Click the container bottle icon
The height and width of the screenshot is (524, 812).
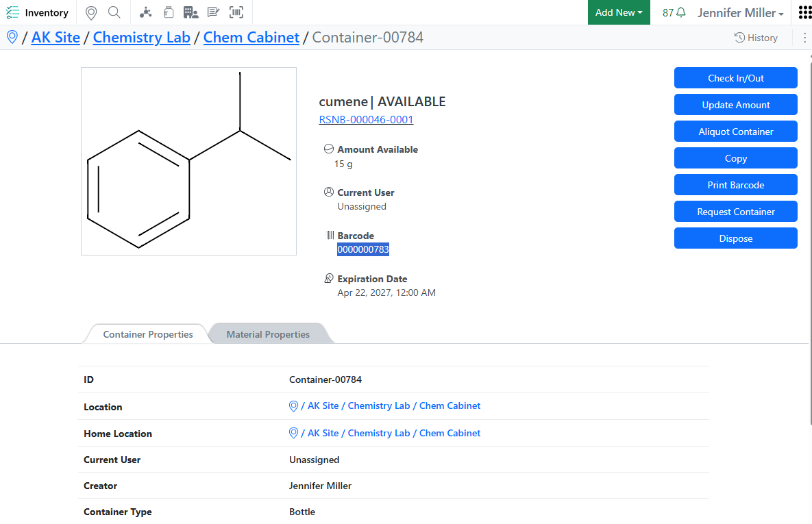pos(169,12)
